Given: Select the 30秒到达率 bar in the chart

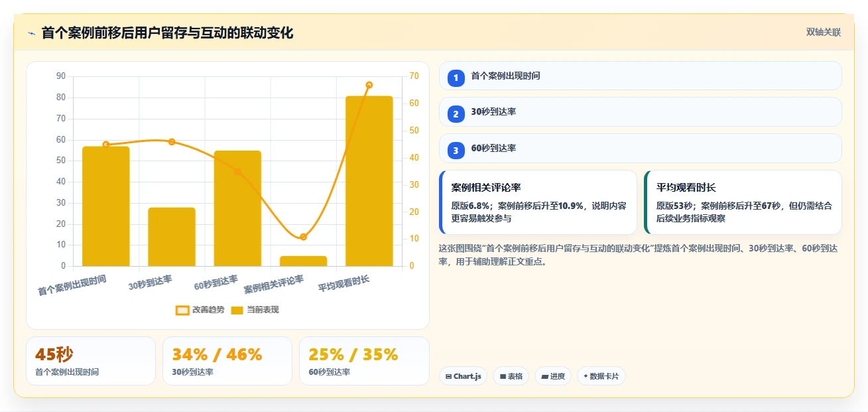Looking at the screenshot, I should (172, 237).
